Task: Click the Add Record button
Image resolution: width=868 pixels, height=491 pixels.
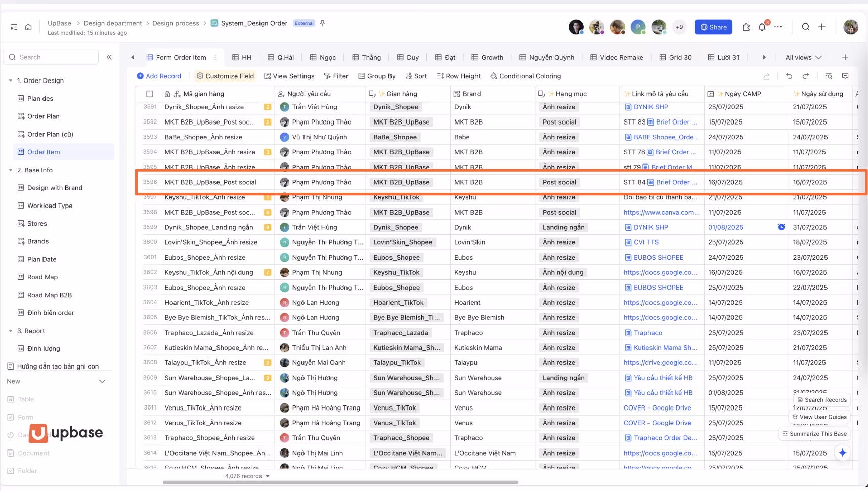Action: (x=159, y=76)
